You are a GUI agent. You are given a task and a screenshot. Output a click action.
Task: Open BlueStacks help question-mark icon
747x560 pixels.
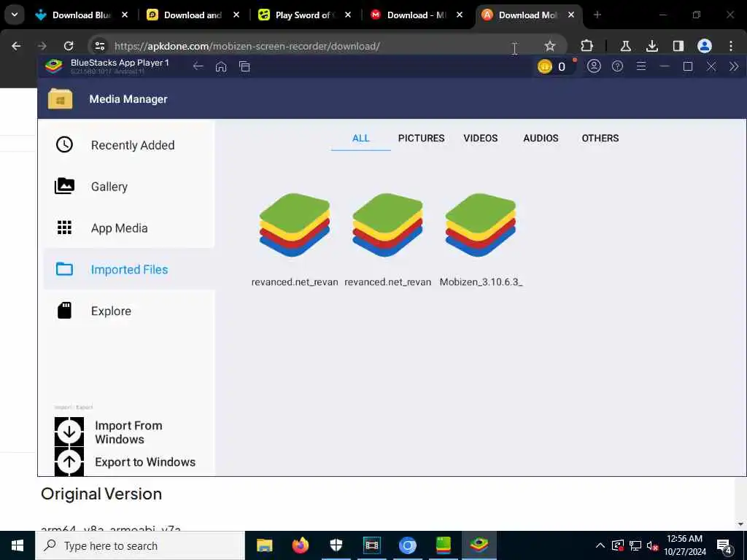pos(617,66)
